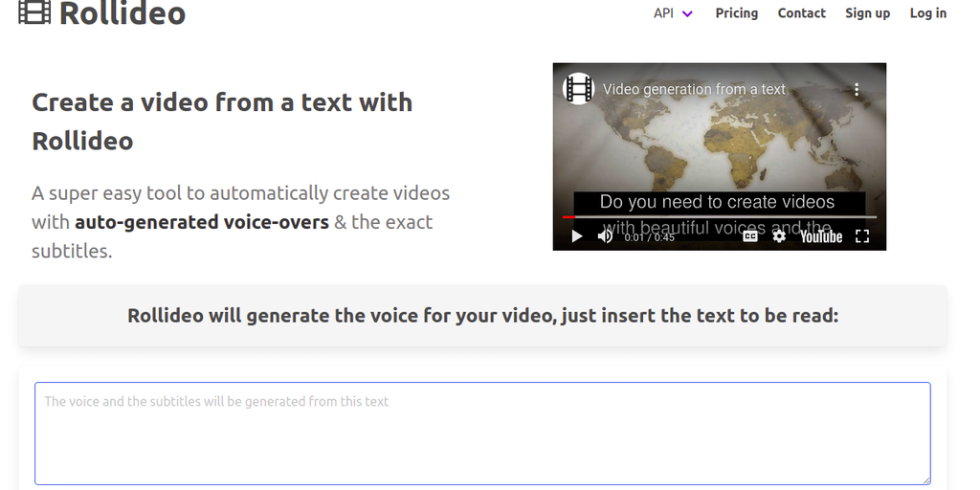Viewport: 980px width, 490px height.
Task: Toggle closed captions with the CC button
Action: pyautogui.click(x=750, y=236)
